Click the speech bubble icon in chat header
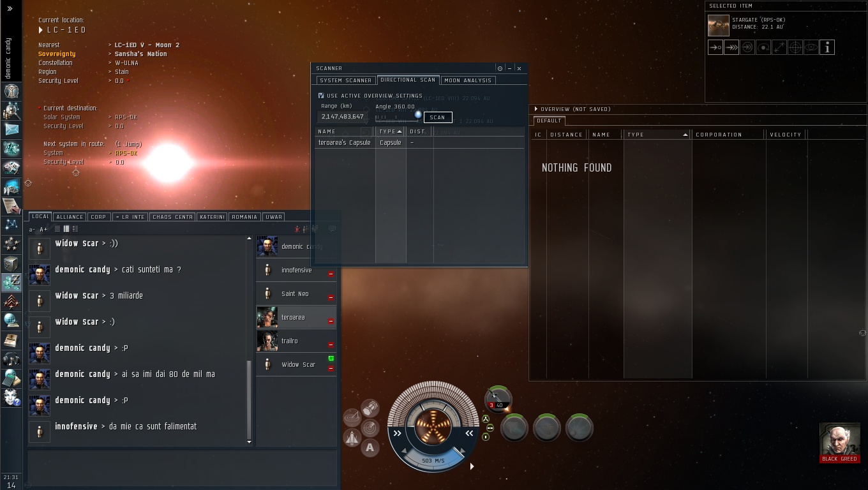The image size is (868, 490). [x=332, y=228]
